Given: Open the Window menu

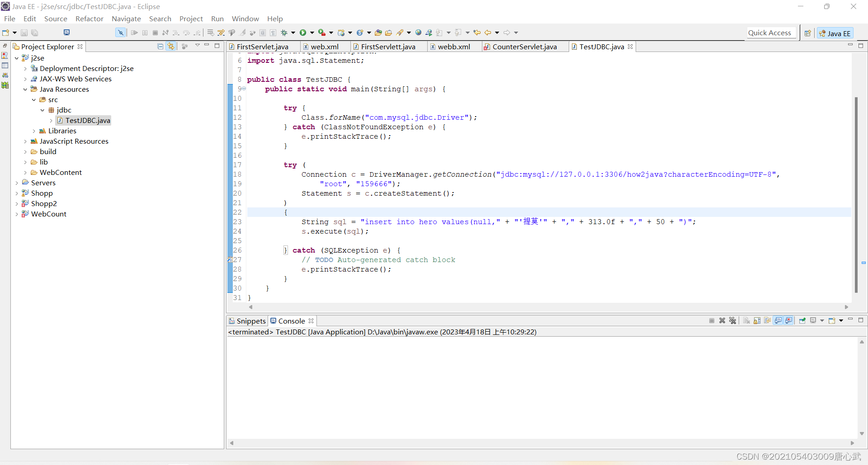Looking at the screenshot, I should click(x=245, y=19).
